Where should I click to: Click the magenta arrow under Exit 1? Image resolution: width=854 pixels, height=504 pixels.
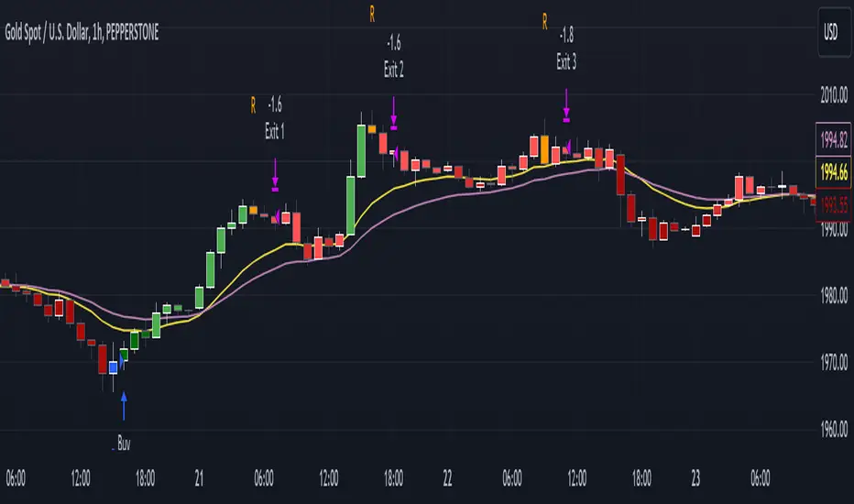[275, 175]
